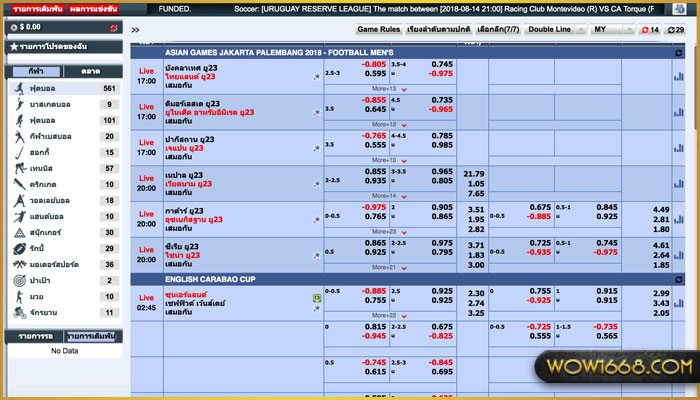Expand More+13 markets for Bangladesh match
Screen dimensions: 700x400
click(x=383, y=89)
